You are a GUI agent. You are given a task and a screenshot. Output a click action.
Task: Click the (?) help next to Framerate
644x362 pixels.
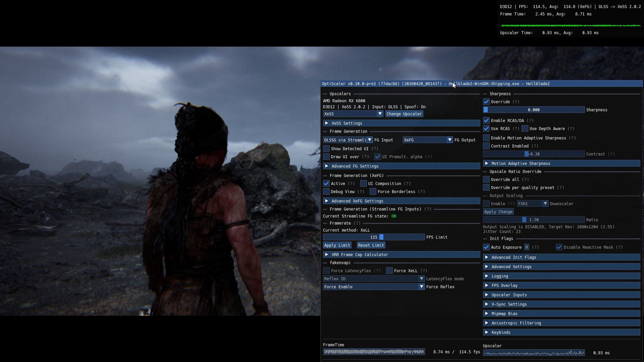pyautogui.click(x=357, y=223)
